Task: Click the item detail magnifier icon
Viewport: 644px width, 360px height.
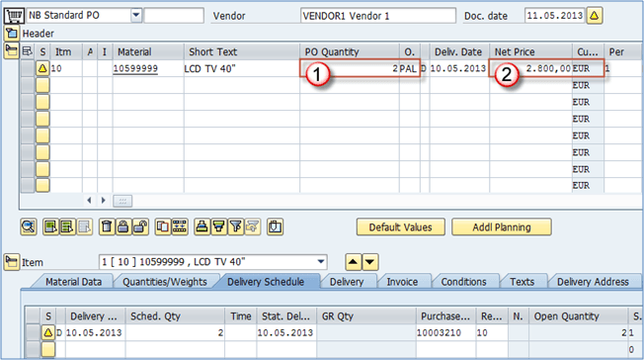Action: 29,226
